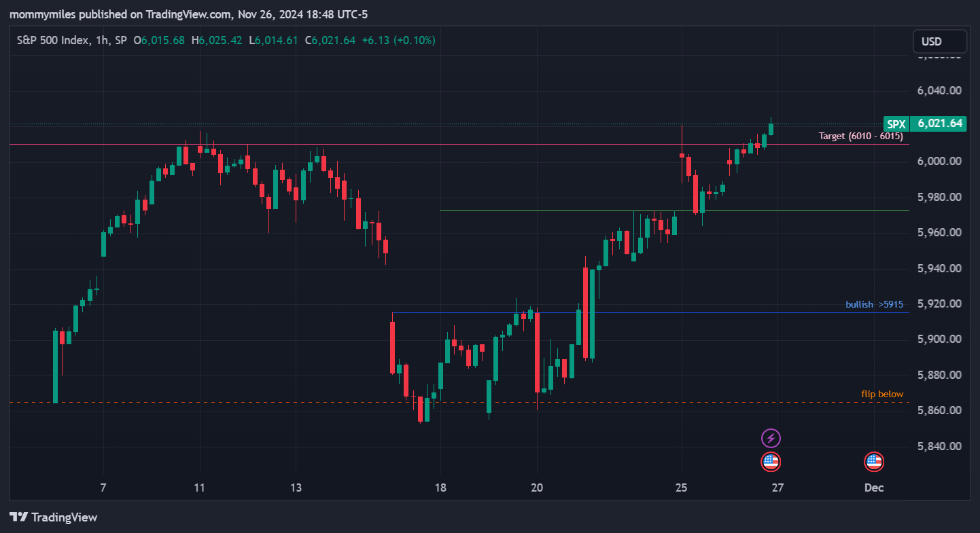Click the low value L6,014.61
This screenshot has width=980, height=533.
[x=273, y=40]
